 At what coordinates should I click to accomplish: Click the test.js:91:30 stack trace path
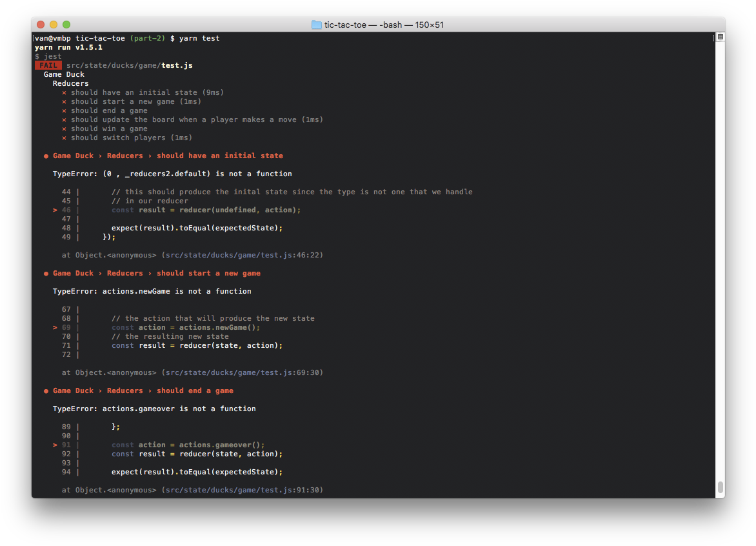pos(242,490)
